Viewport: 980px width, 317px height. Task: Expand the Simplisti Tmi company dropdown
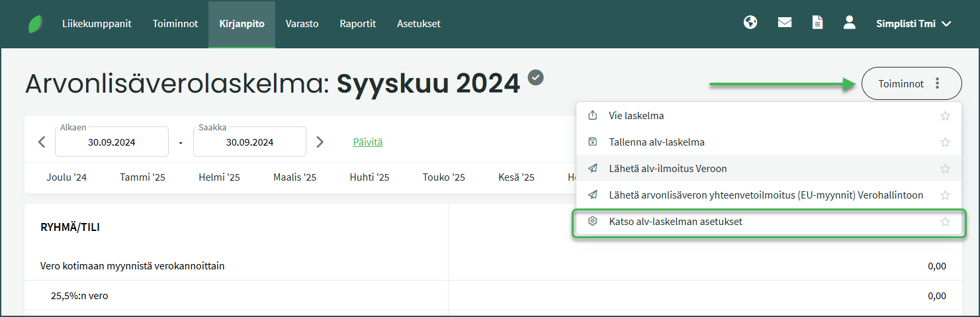[x=913, y=24]
